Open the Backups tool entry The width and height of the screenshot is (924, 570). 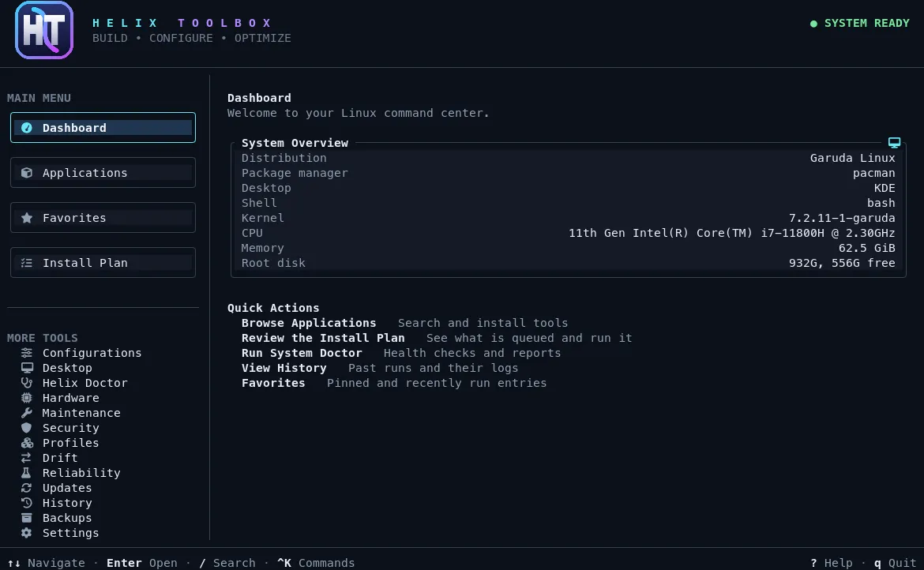(x=67, y=518)
